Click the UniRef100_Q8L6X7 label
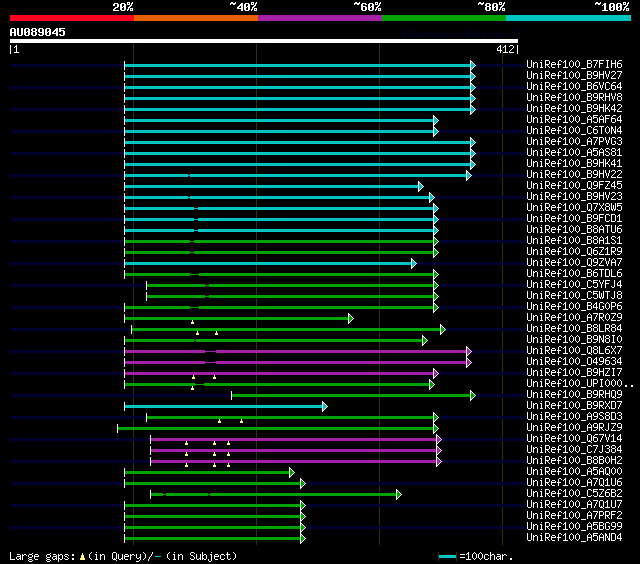This screenshot has width=640, height=564. tap(574, 351)
